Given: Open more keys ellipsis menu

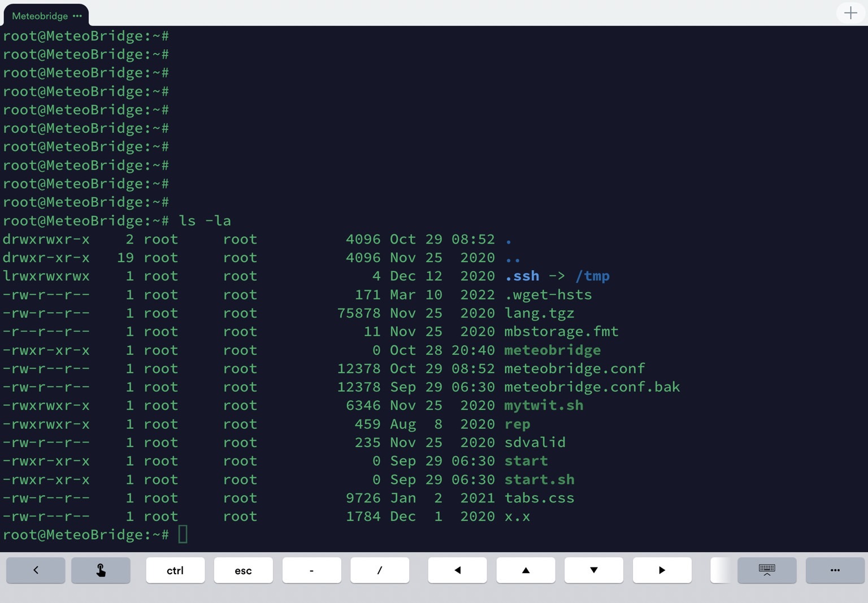Looking at the screenshot, I should [835, 570].
